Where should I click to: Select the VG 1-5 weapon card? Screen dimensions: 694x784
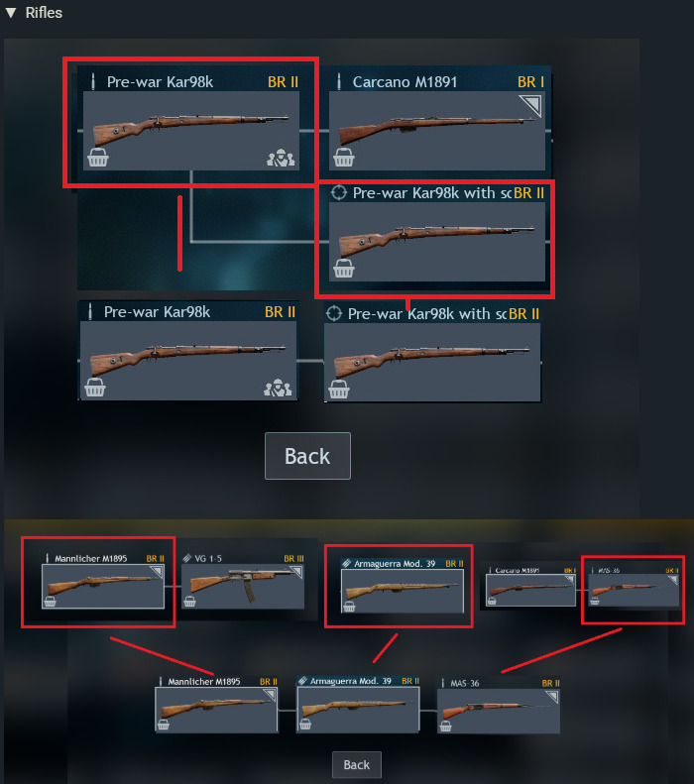tap(243, 580)
